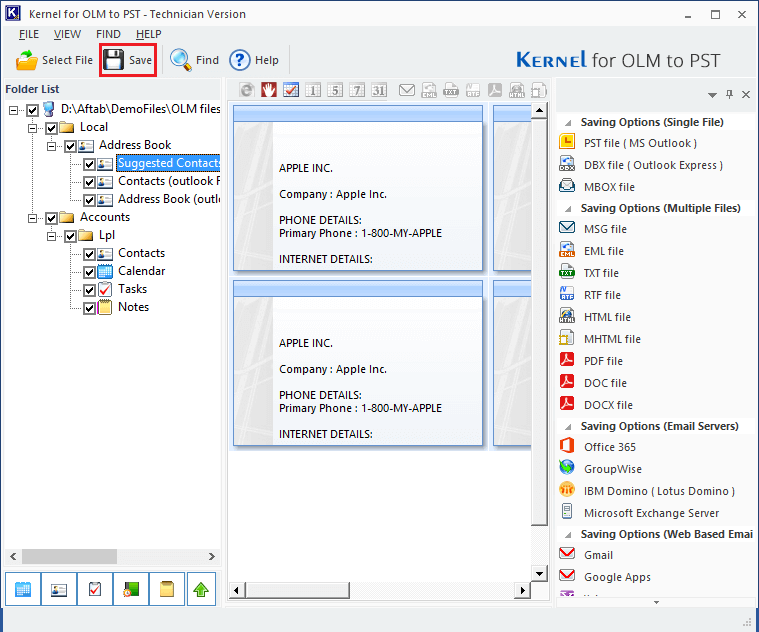This screenshot has width=759, height=632.
Task: Uncheck the Suggested Contacts checkbox
Action: [x=89, y=164]
